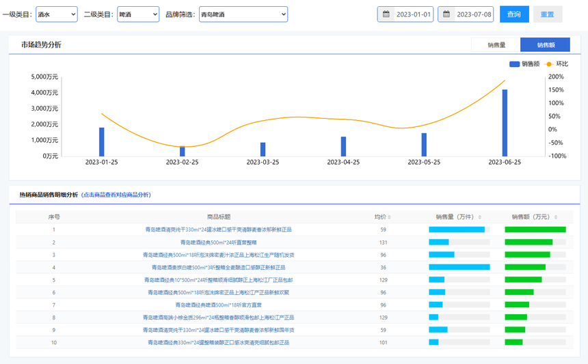Open rank 7 product 经典啤酒500ml*18听官方直营
This screenshot has height=364, width=588.
tap(219, 305)
